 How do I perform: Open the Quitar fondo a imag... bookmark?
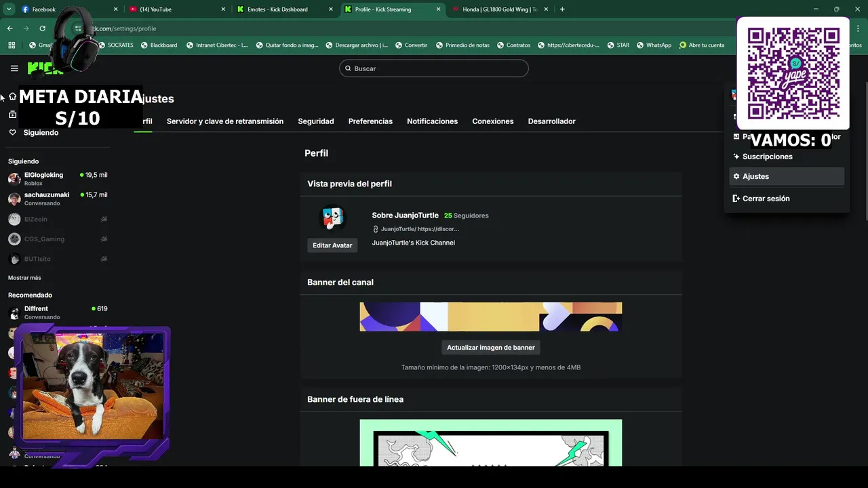pos(287,45)
